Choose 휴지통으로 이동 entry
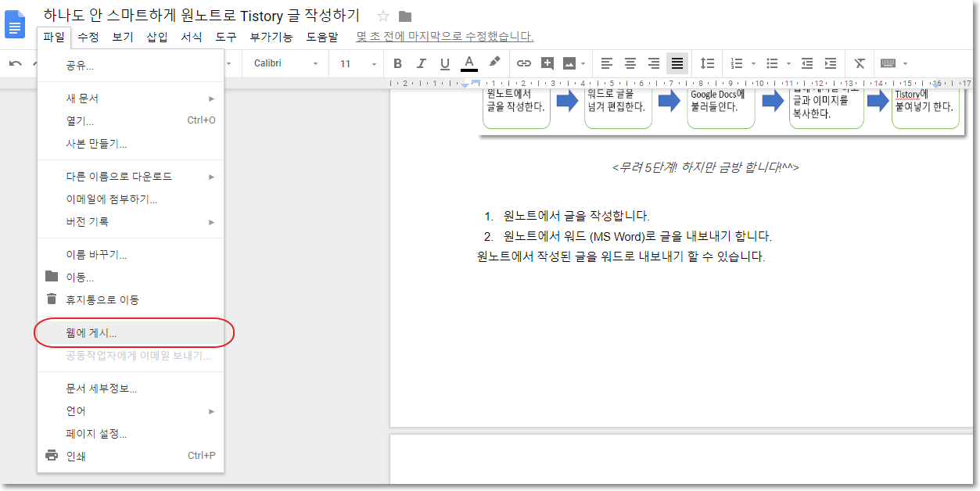Viewport: 980px width, 491px height. pyautogui.click(x=131, y=300)
